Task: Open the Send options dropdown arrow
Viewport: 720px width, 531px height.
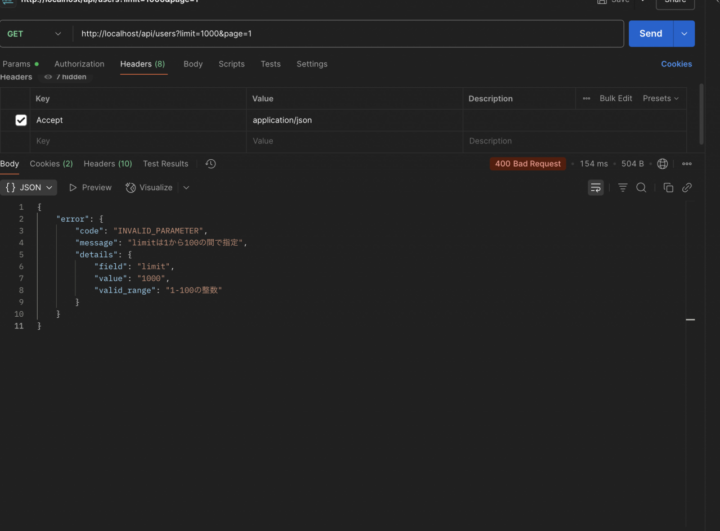Action: 684,34
